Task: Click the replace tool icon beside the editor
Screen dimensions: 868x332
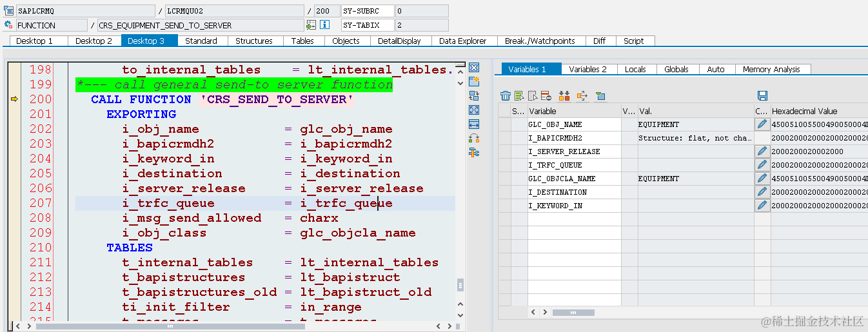Action: tap(474, 96)
